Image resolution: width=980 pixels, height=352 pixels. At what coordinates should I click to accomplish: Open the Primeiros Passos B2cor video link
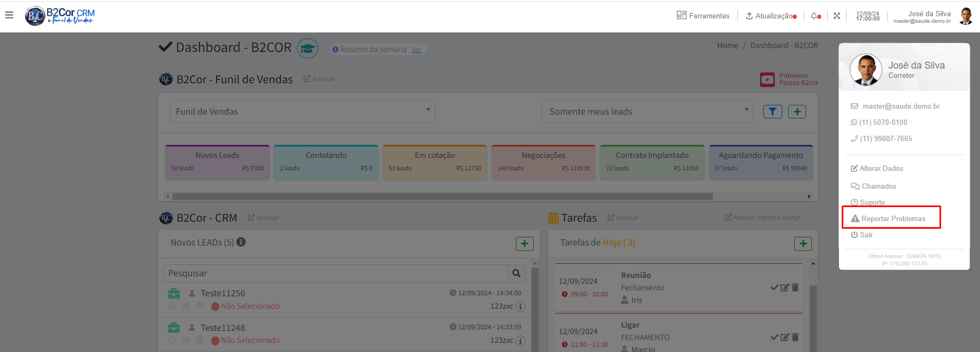789,79
